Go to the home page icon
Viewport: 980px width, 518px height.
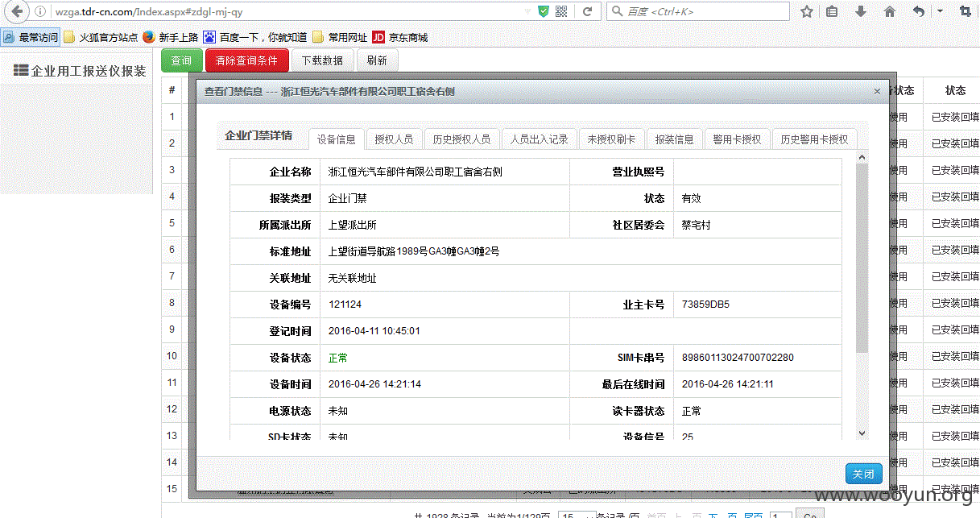(890, 12)
